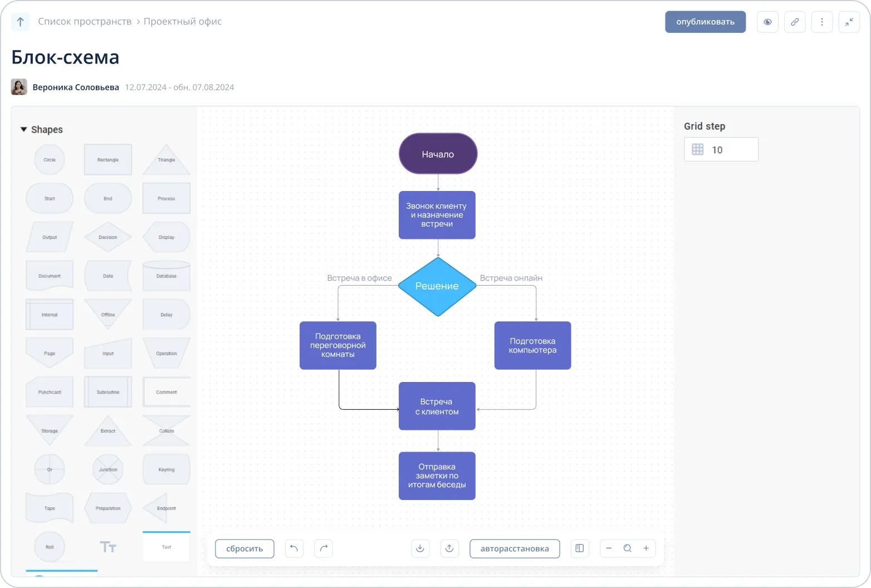This screenshot has height=588, width=871.
Task: Select the Keyring shape
Action: 167,469
